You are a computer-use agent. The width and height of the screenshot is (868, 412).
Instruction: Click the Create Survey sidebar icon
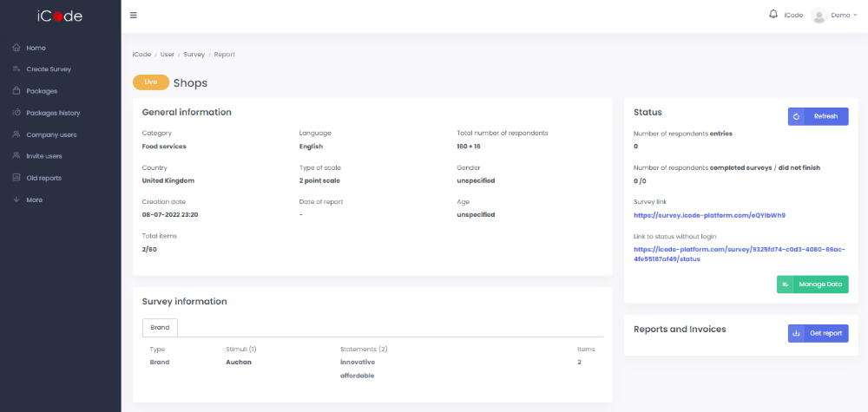16,69
